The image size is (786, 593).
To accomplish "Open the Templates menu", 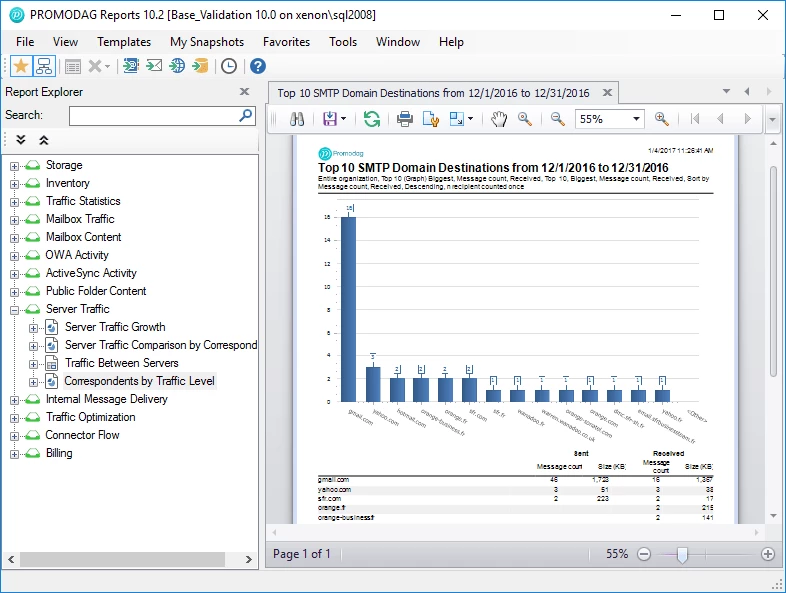I will click(124, 42).
